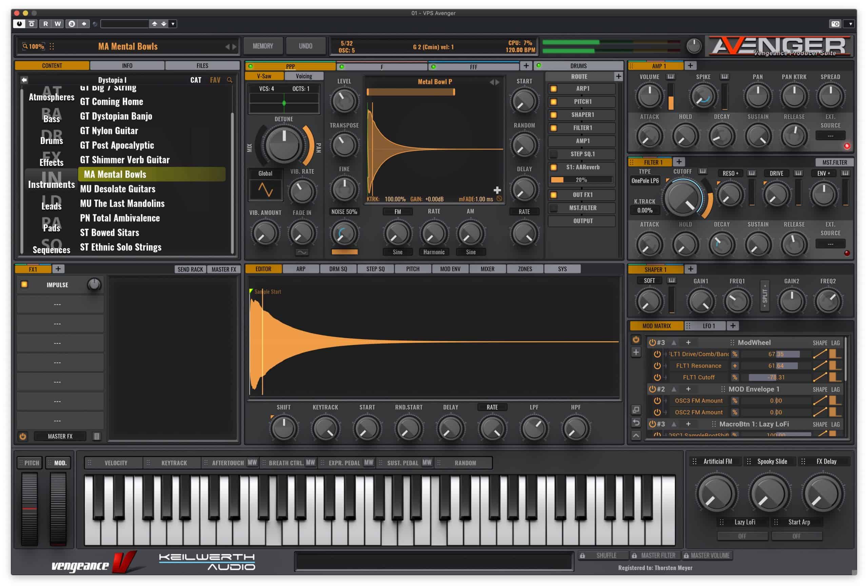Click the MST.FILTER button
Viewport: 868px width, 588px height.
point(834,162)
